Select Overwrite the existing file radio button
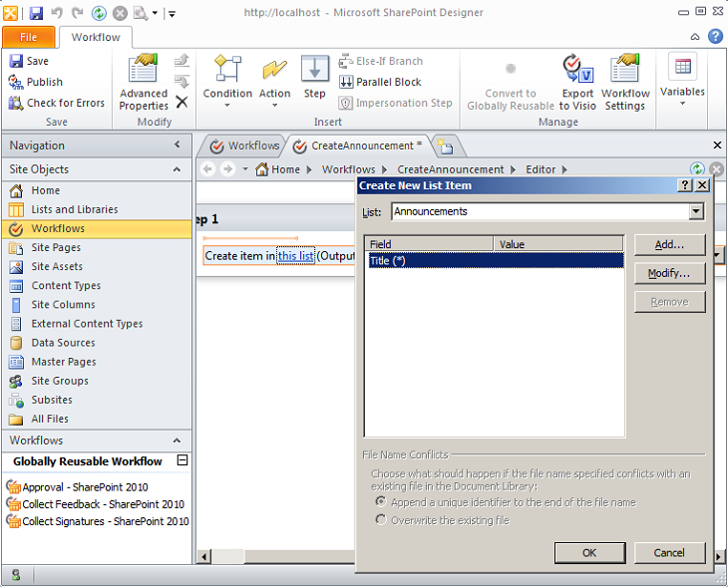This screenshot has height=587, width=728. [x=381, y=519]
